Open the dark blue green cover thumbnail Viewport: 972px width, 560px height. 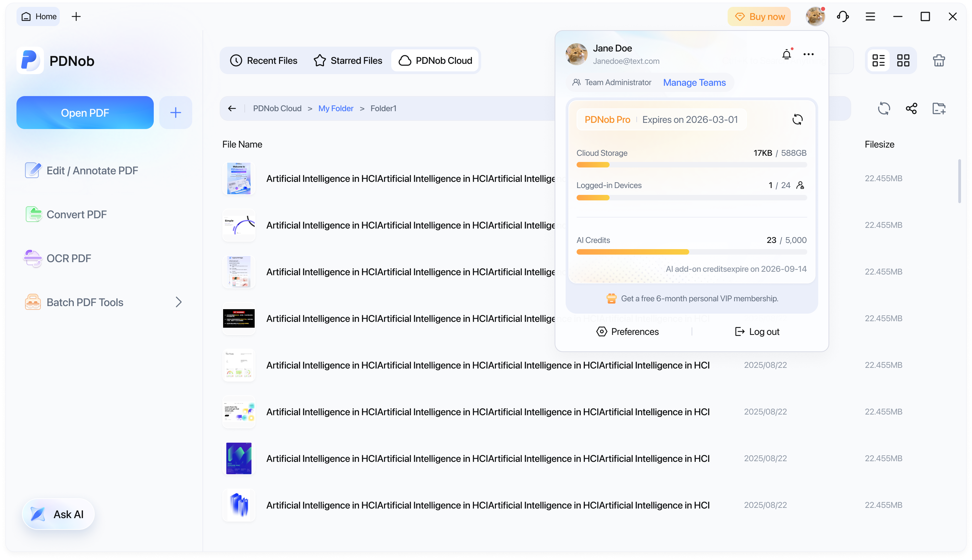[x=239, y=458]
